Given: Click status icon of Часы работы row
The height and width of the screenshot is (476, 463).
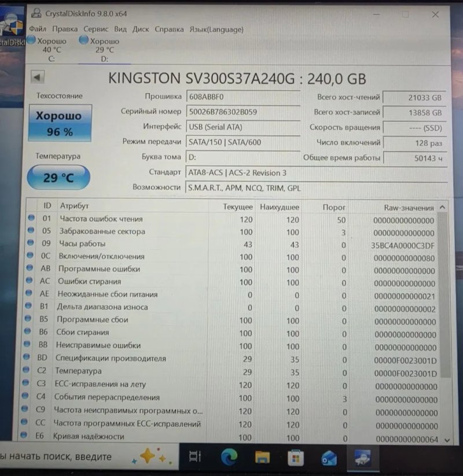Looking at the screenshot, I should (x=31, y=242).
